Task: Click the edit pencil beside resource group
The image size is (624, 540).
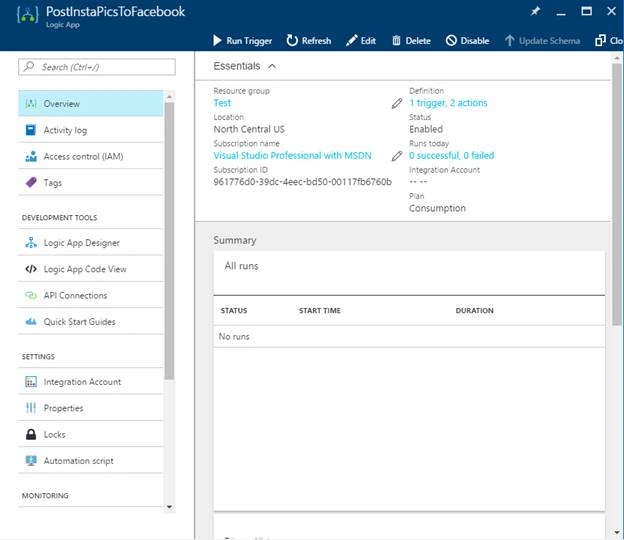Action: click(397, 103)
